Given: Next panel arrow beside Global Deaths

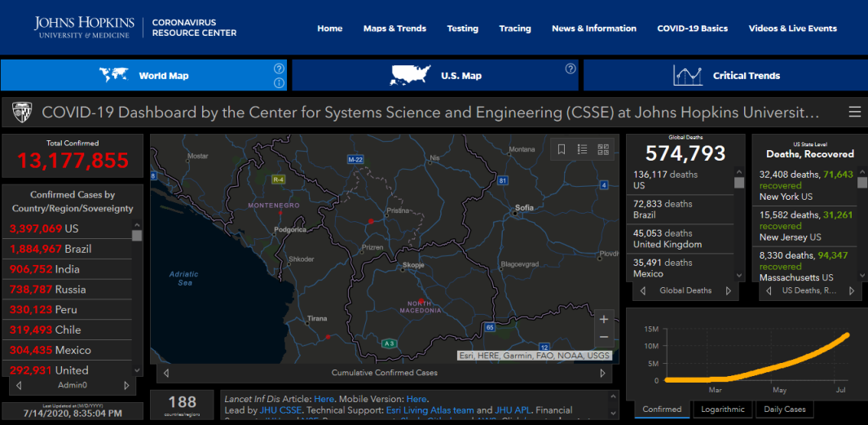Looking at the screenshot, I should coord(729,290).
